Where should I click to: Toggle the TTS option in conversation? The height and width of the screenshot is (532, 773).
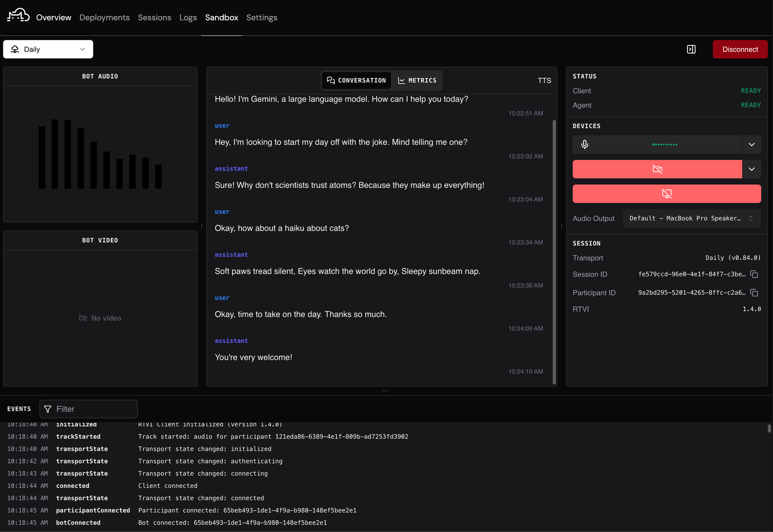coord(544,80)
